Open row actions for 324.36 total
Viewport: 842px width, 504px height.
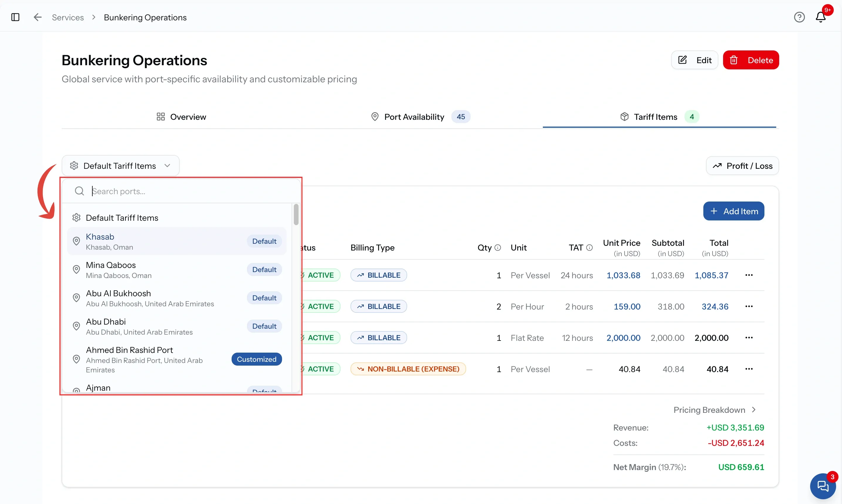[x=749, y=306]
